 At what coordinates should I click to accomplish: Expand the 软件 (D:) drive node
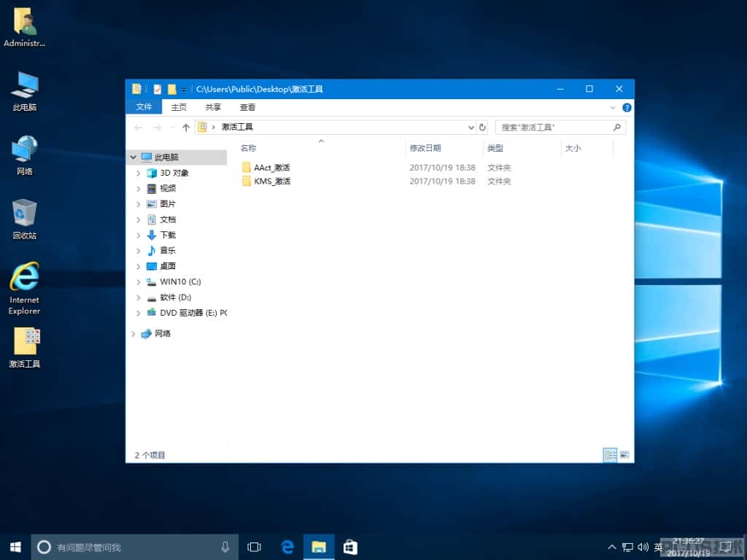tap(138, 297)
